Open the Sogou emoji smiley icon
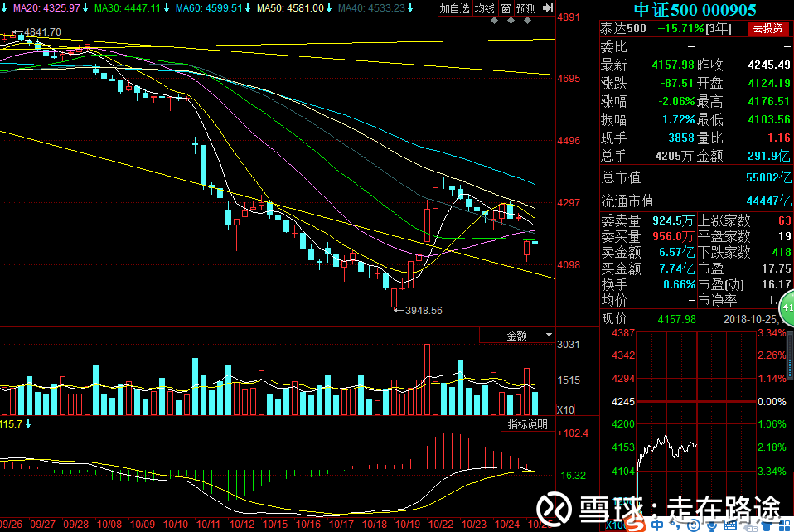This screenshot has height=532, width=794. point(693,525)
